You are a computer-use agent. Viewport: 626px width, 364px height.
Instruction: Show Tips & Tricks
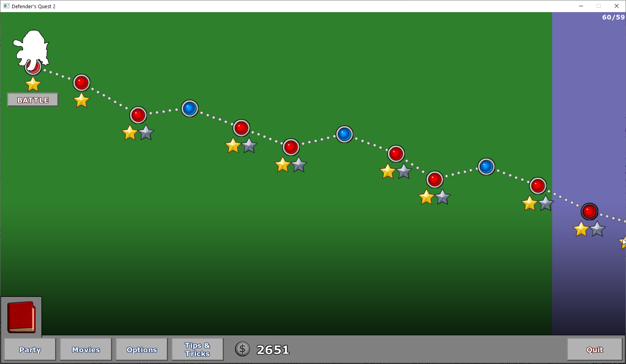(198, 350)
